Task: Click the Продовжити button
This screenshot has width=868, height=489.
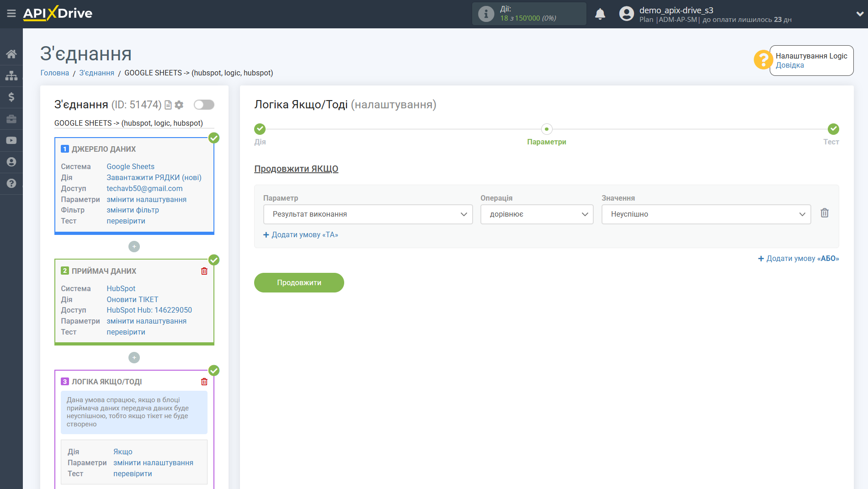Action: click(x=299, y=283)
